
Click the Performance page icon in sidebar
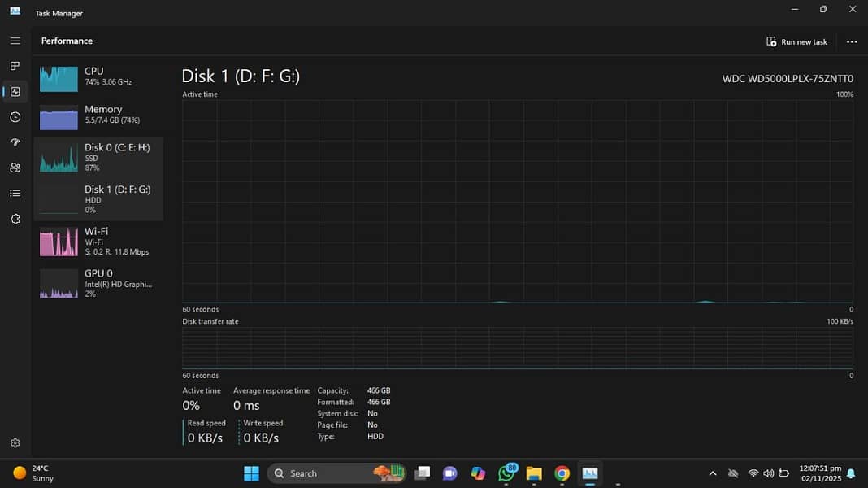pyautogui.click(x=15, y=92)
